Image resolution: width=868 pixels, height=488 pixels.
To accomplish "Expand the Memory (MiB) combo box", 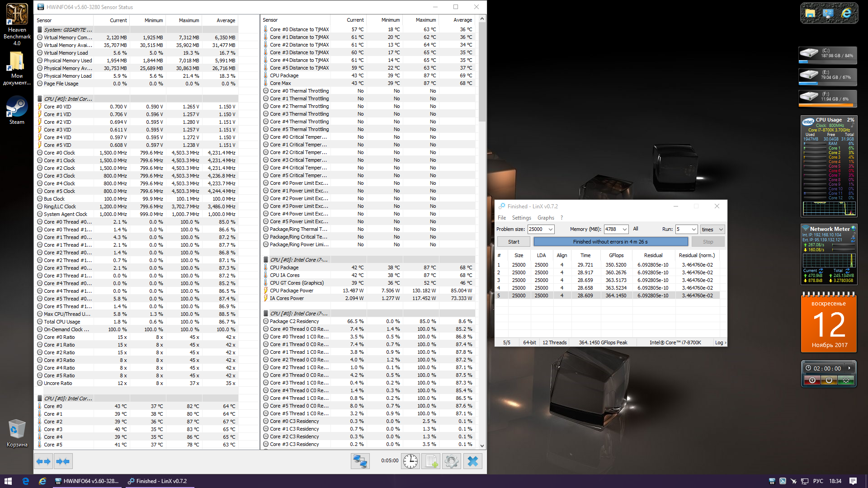I will click(624, 230).
